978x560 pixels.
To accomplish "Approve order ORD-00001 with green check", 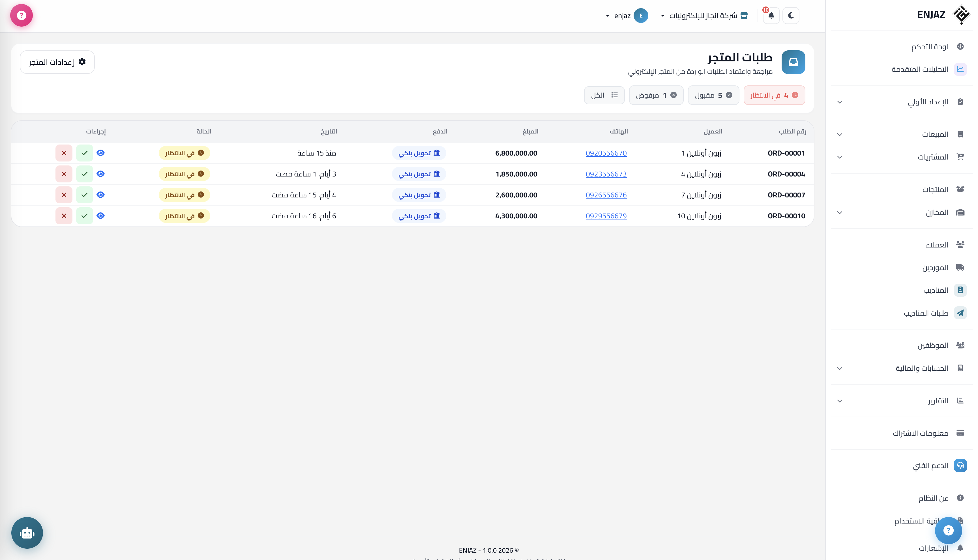I will [x=84, y=153].
